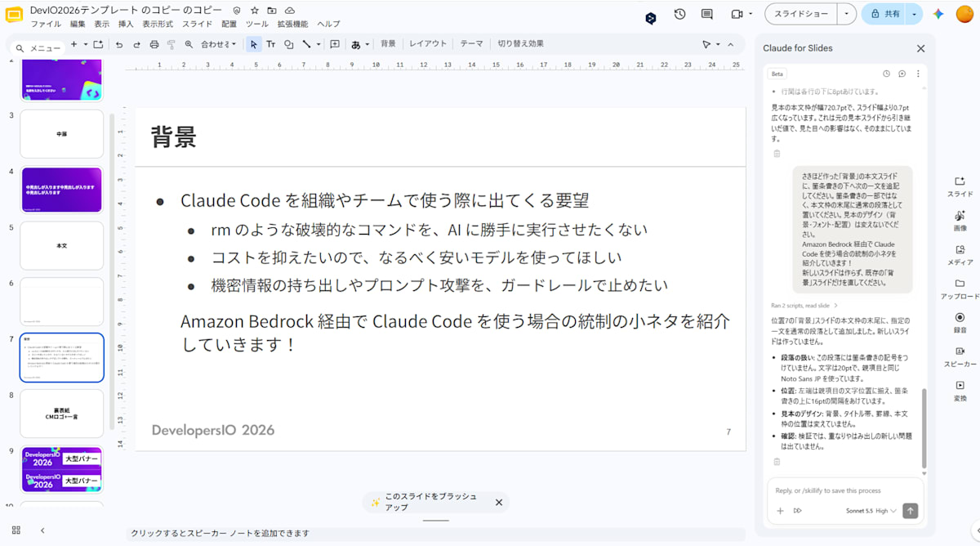Star the presentation with the star icon
This screenshot has height=546, width=980.
(254, 10)
